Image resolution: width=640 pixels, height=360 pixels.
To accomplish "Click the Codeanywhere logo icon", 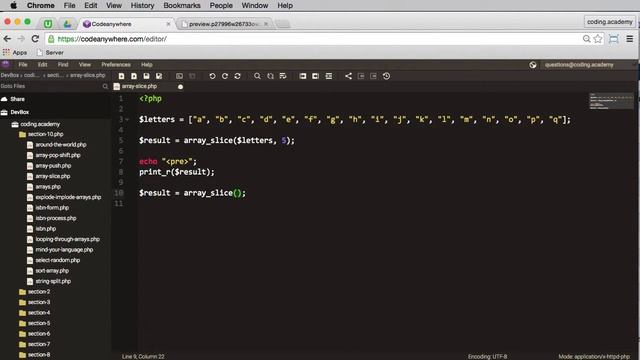I will tap(5, 64).
